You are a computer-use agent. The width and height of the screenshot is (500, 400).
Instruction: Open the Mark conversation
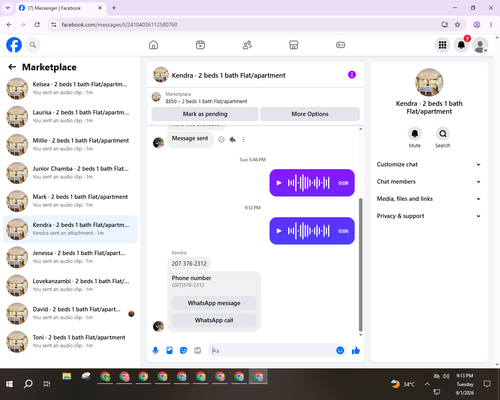point(70,201)
